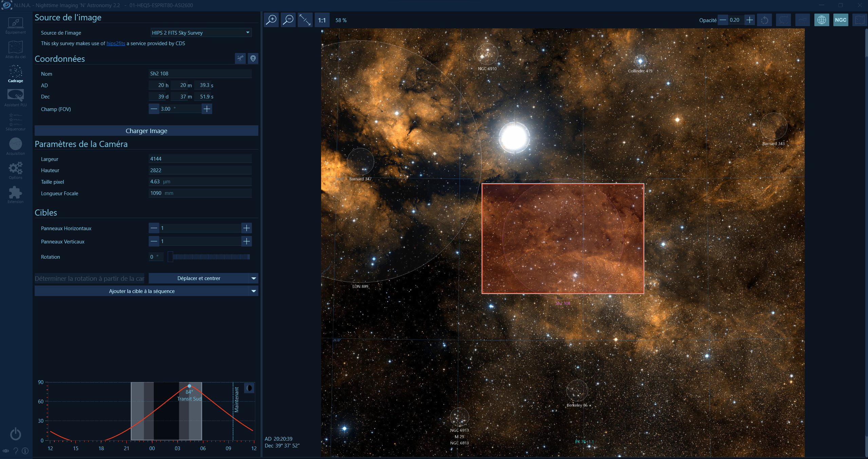Viewport: 868px width, 459px height.
Task: Click the rotate-back icon next to Opacité
Action: point(764,20)
